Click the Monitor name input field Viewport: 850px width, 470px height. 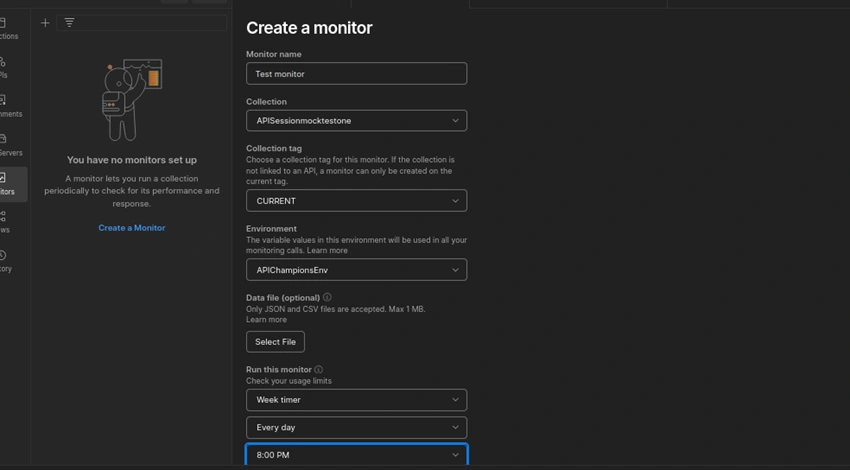coord(356,74)
